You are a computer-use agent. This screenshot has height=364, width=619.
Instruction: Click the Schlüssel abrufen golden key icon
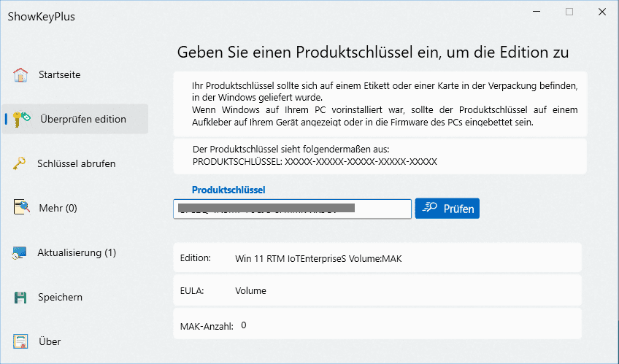[x=19, y=163]
